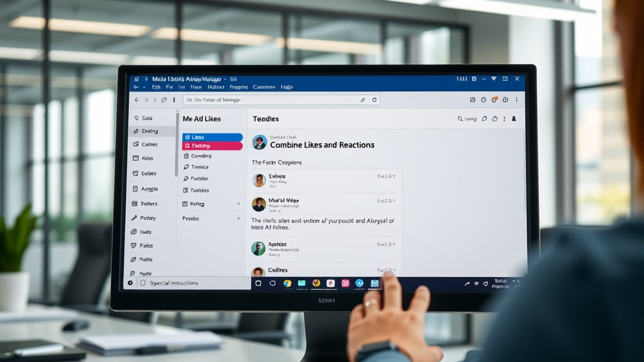Open the "Mad'ld Nitea" entry
The image size is (644, 362).
324,204
